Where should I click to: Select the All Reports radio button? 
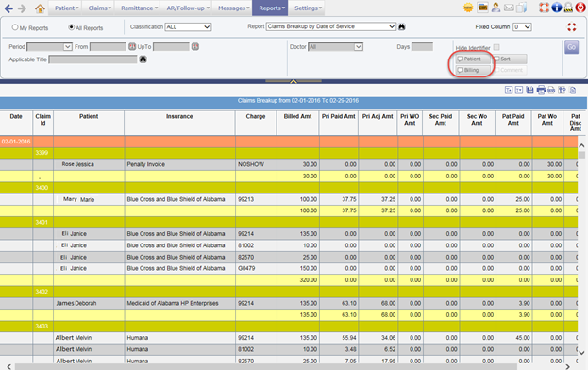point(71,27)
